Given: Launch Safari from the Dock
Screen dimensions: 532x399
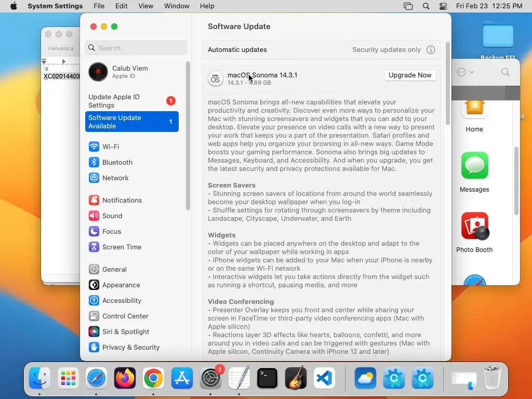Looking at the screenshot, I should coord(96,378).
